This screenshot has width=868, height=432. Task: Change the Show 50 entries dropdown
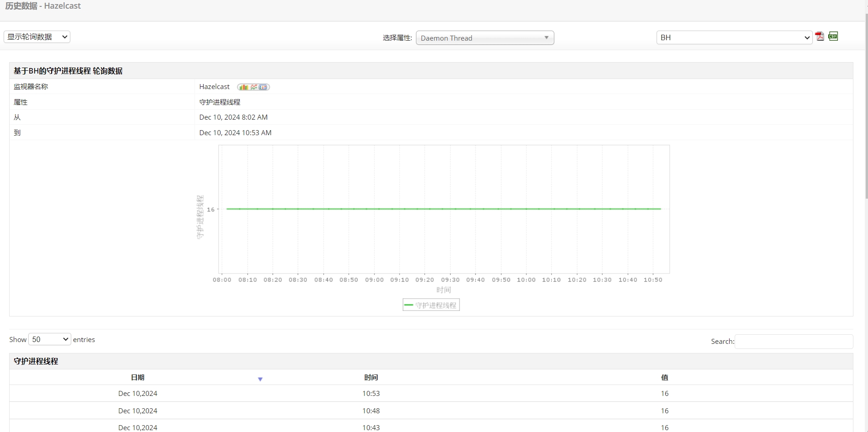pyautogui.click(x=50, y=339)
